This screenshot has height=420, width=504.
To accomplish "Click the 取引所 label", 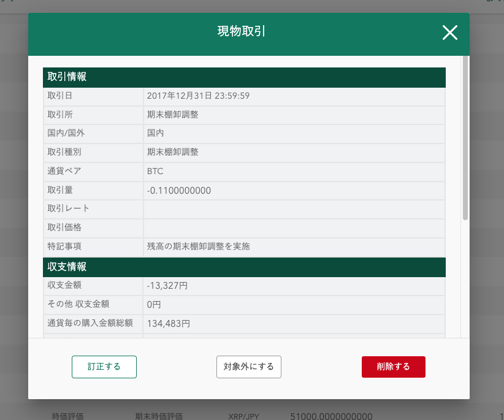I will [x=60, y=115].
